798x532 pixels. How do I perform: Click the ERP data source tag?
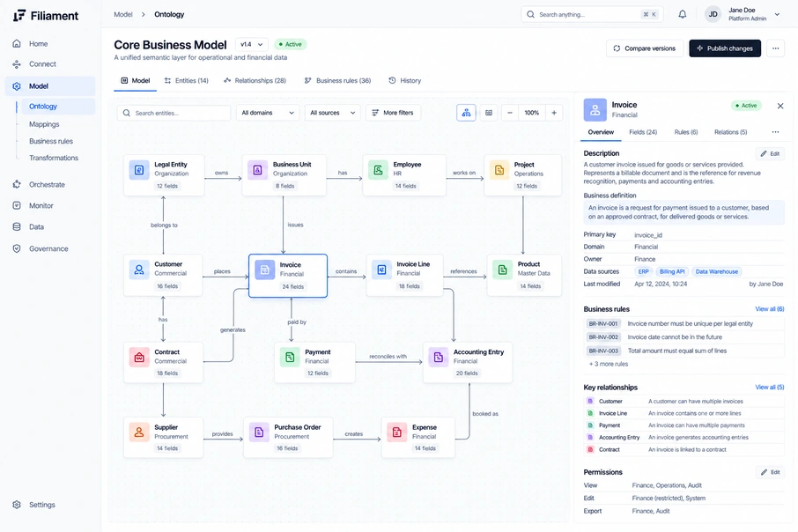point(643,271)
